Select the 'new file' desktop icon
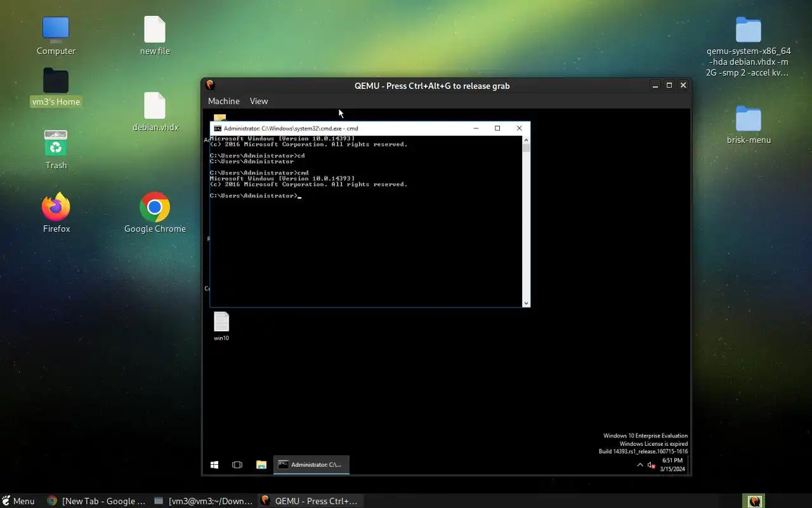 coord(155,29)
